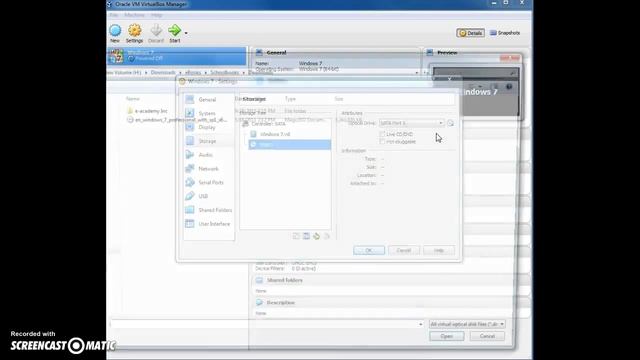
Task: Open Settings from the VirtualBox toolbar
Action: [134, 33]
